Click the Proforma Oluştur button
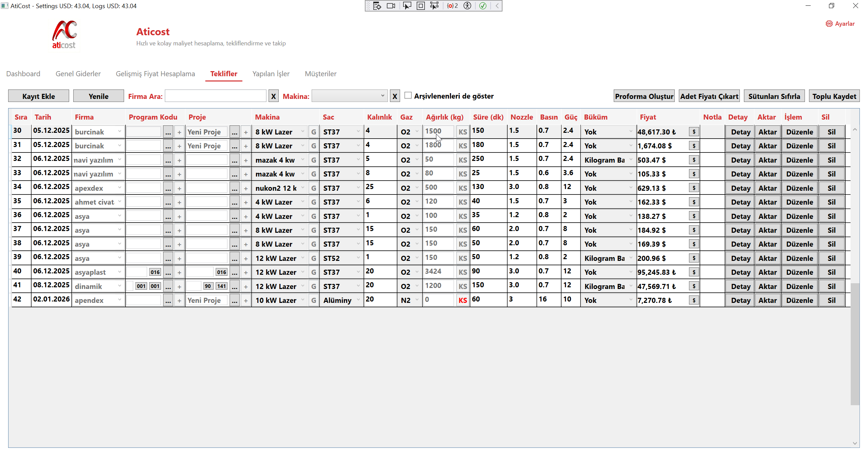868x456 pixels. pos(644,96)
